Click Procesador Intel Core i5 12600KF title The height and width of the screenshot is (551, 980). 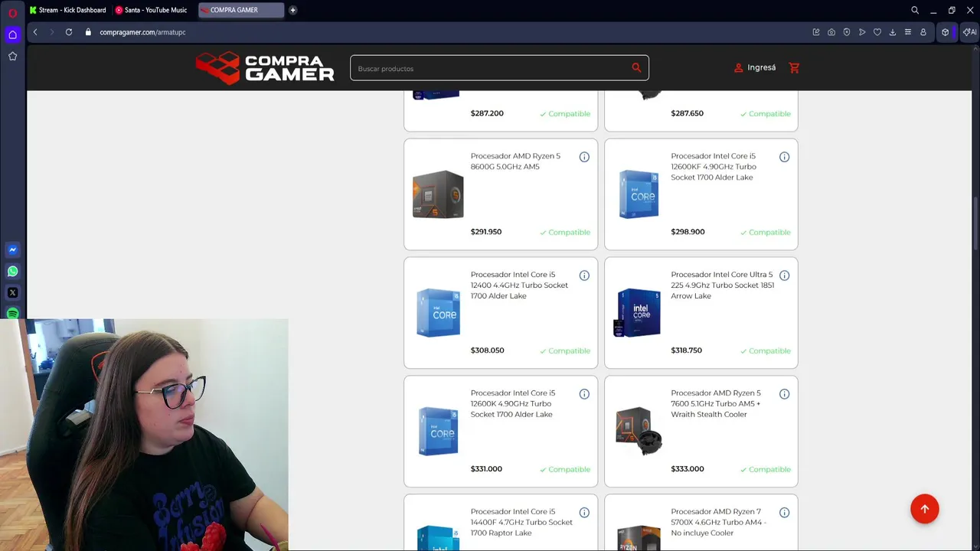(x=714, y=167)
